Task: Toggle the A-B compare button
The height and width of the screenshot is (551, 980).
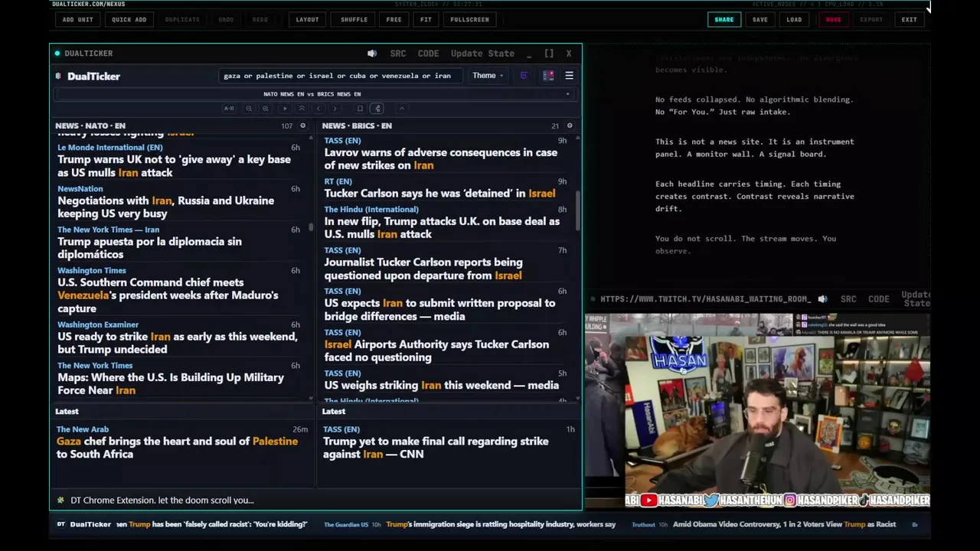Action: coord(229,109)
